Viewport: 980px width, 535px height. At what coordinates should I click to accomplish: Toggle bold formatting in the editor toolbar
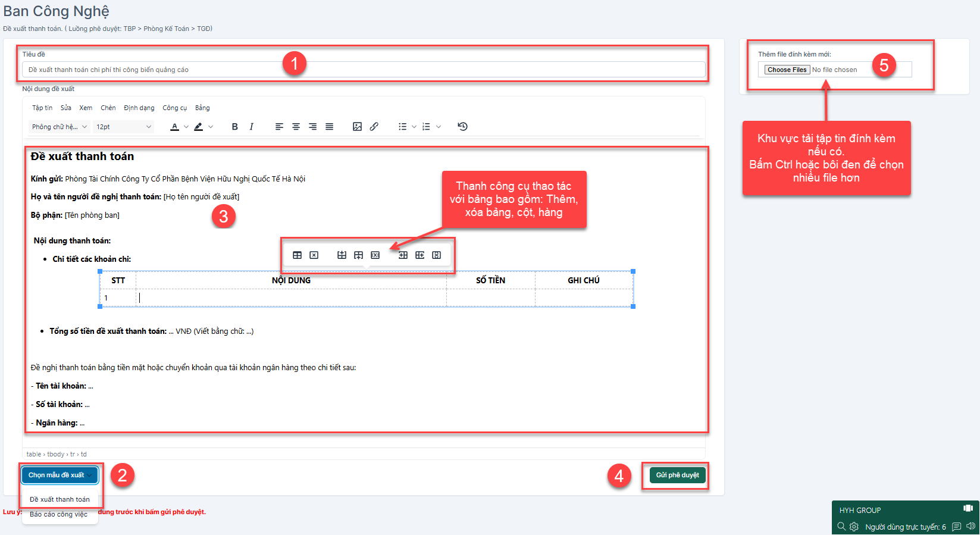point(235,127)
